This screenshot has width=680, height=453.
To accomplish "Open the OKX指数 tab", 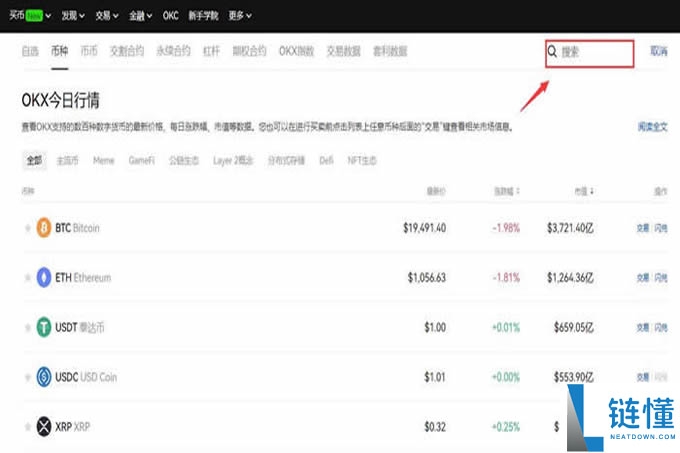I will click(296, 51).
